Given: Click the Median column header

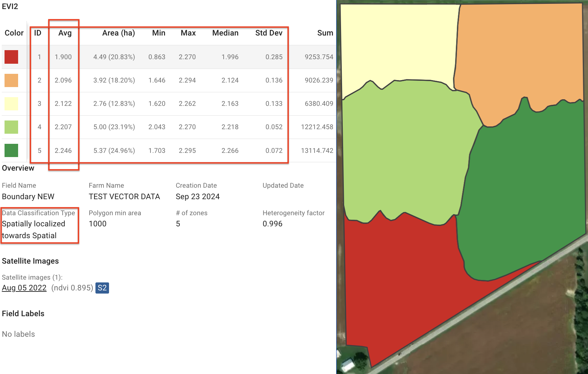Looking at the screenshot, I should (225, 33).
